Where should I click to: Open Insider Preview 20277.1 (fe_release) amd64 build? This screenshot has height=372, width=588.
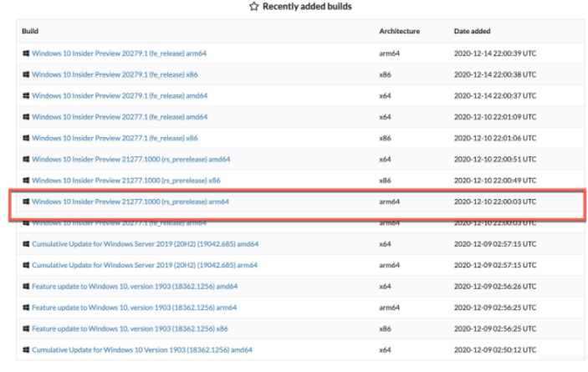120,117
